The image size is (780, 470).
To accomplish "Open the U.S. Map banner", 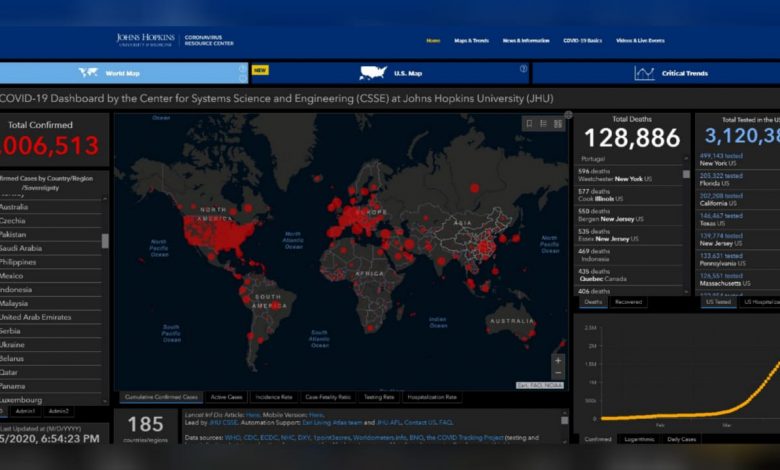I will pos(390,73).
